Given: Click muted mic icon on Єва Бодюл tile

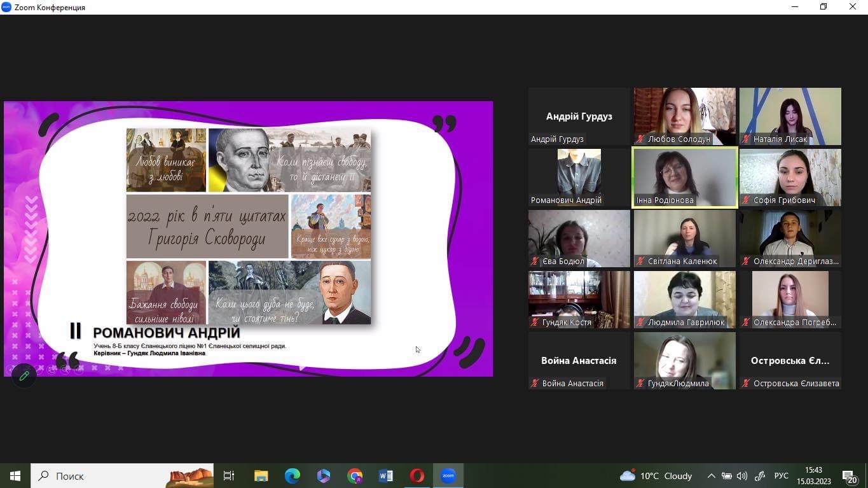Looking at the screenshot, I should point(535,261).
